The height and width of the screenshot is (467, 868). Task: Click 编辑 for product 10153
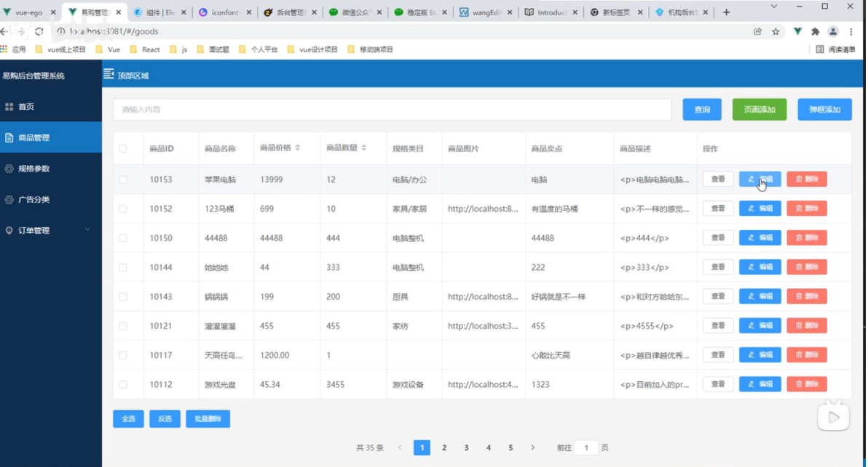tap(760, 179)
